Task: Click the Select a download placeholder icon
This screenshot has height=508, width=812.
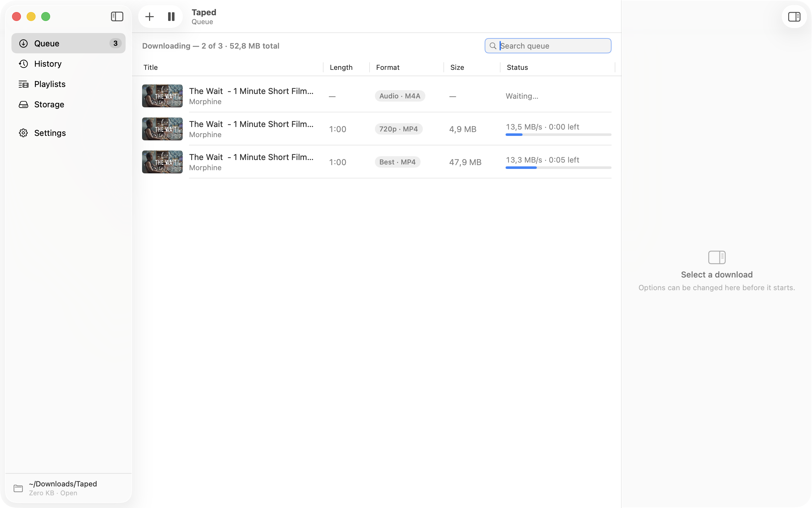Action: coord(717,257)
